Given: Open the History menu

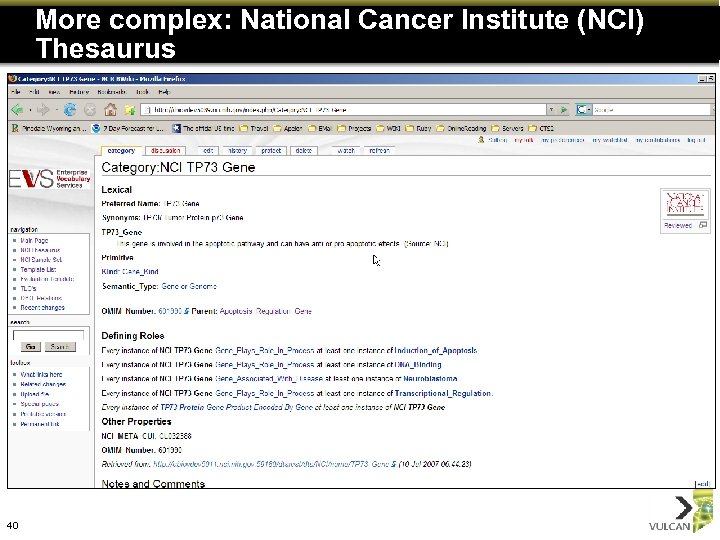Looking at the screenshot, I should pyautogui.click(x=79, y=92).
